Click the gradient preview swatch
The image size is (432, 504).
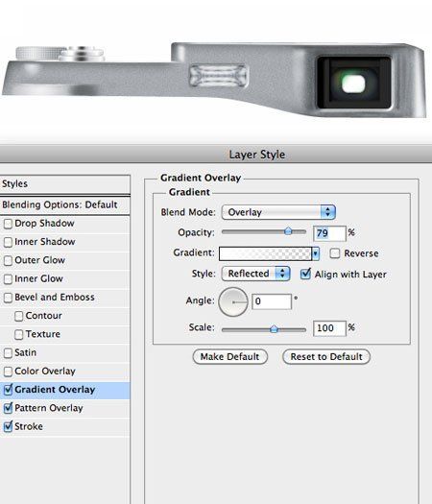click(265, 253)
